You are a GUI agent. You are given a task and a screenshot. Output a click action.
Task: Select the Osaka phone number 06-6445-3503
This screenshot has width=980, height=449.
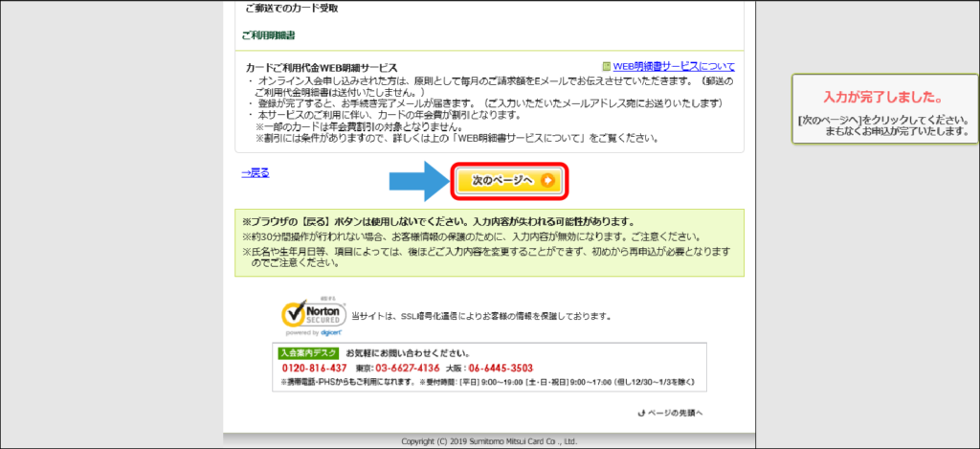pos(501,368)
